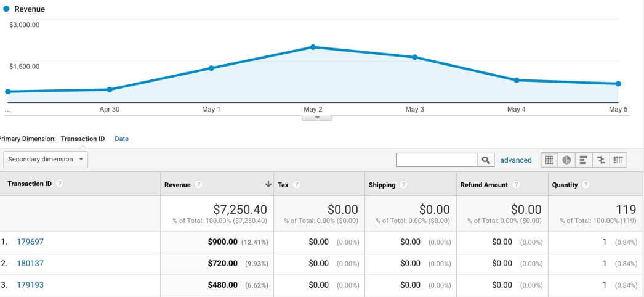The image size is (644, 297).
Task: Switch to the pie chart Percentage view
Action: tap(566, 160)
